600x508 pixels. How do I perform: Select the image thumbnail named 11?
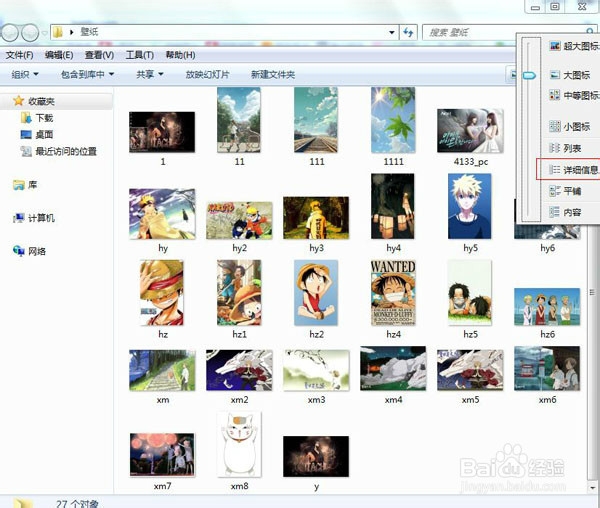239,120
